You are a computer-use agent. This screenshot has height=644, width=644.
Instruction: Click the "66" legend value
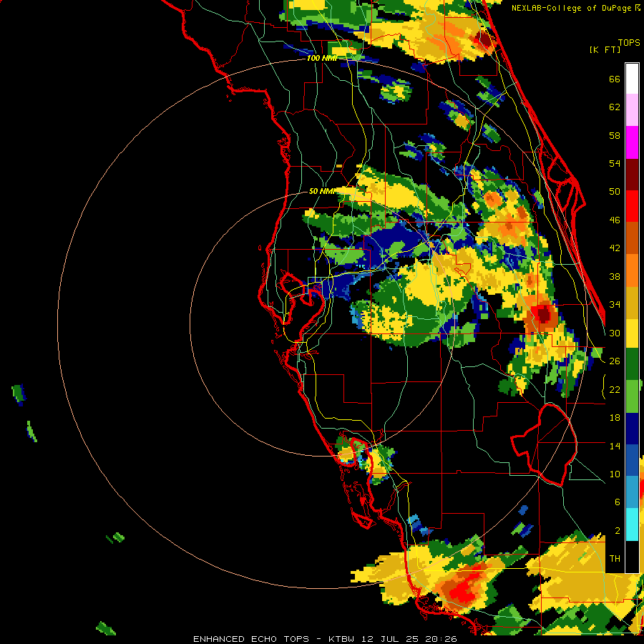click(x=615, y=79)
